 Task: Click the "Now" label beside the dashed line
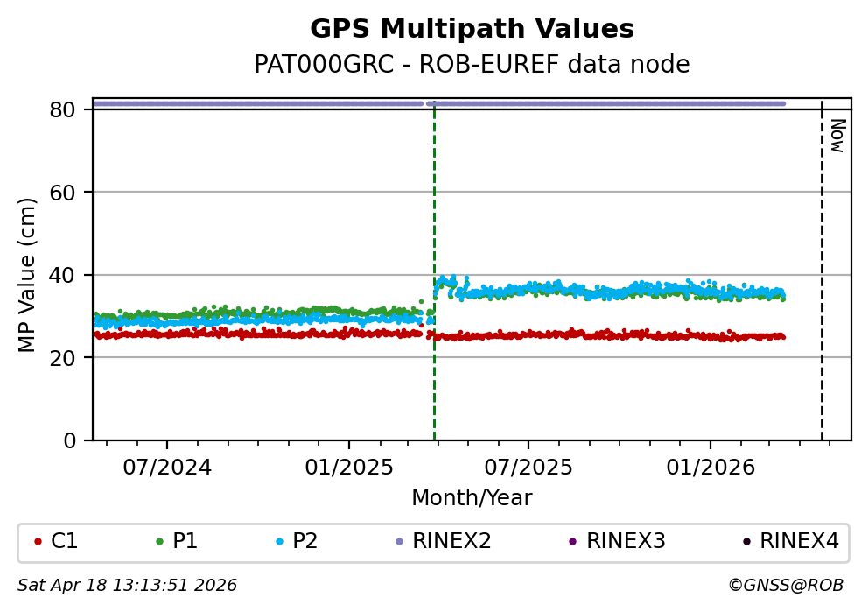click(836, 136)
